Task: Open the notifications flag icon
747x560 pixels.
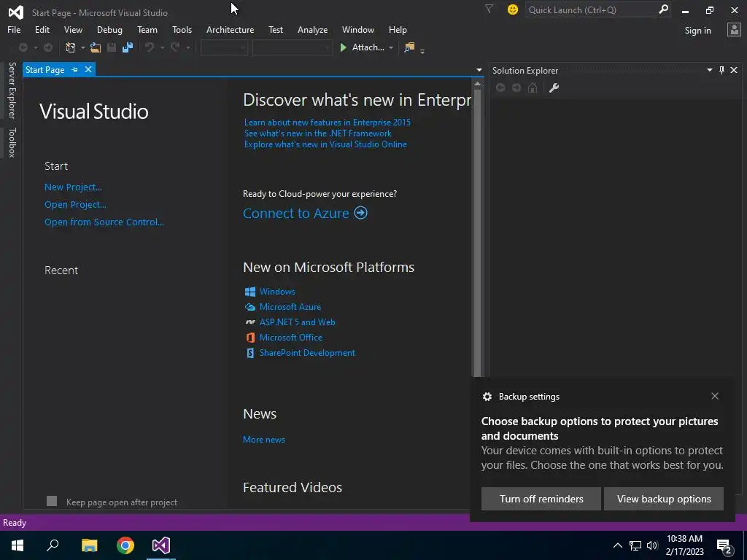Action: click(489, 9)
